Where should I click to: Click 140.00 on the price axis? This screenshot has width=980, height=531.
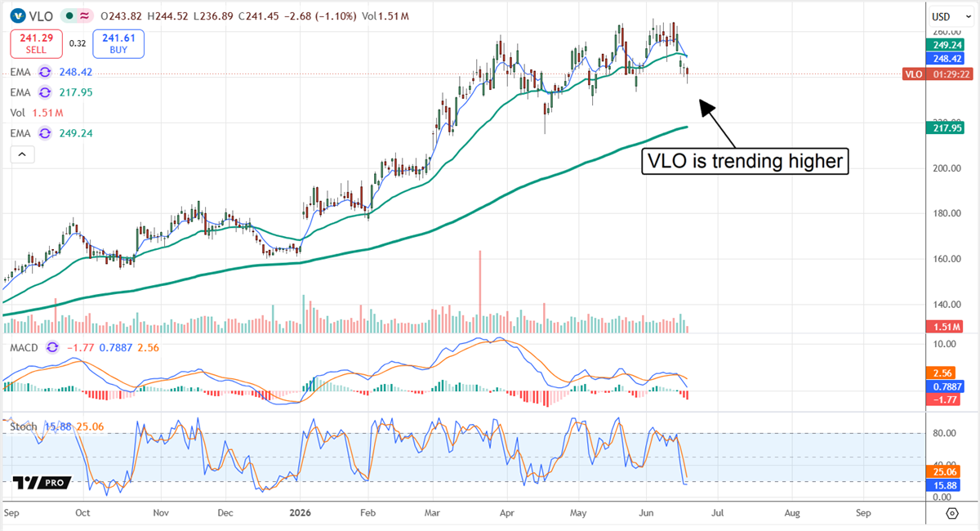pos(948,304)
